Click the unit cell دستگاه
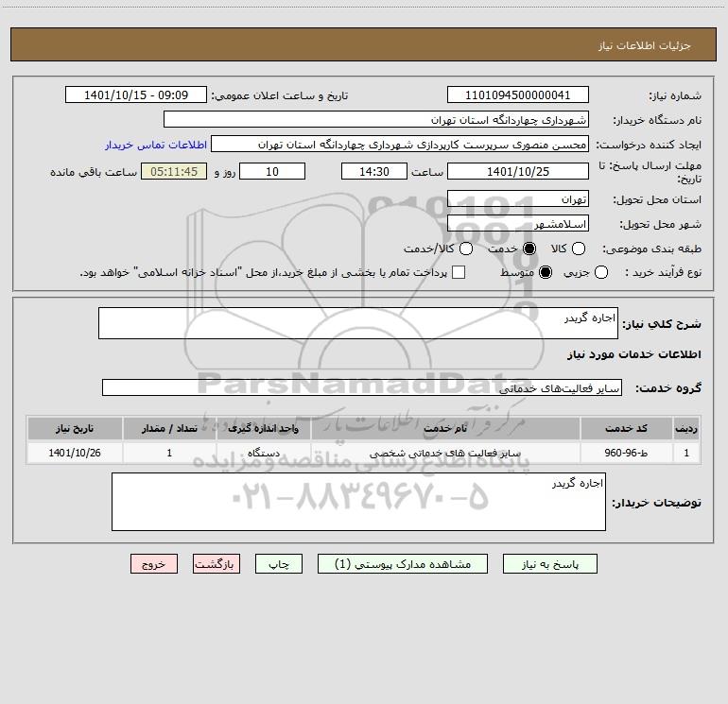 (263, 453)
